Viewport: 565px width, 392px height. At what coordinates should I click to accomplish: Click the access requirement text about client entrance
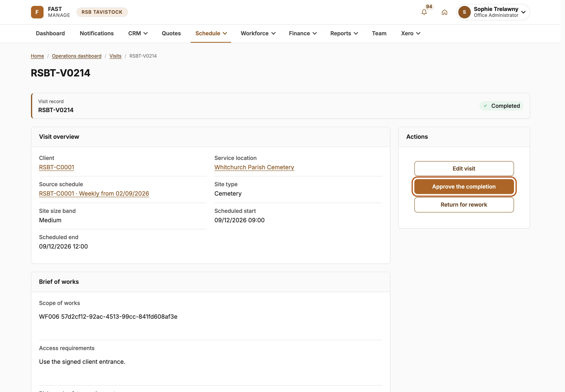pos(82,362)
